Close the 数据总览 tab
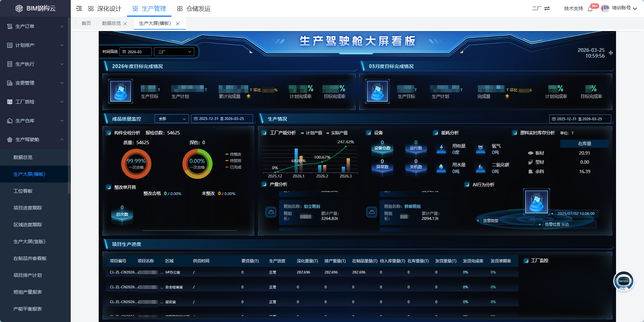644x322 pixels. [x=125, y=24]
